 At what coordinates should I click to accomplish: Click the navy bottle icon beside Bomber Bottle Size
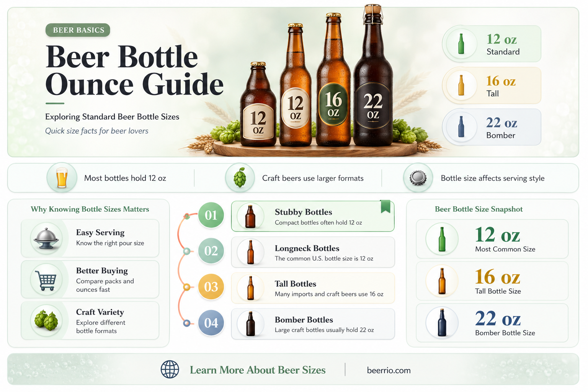pos(442,323)
